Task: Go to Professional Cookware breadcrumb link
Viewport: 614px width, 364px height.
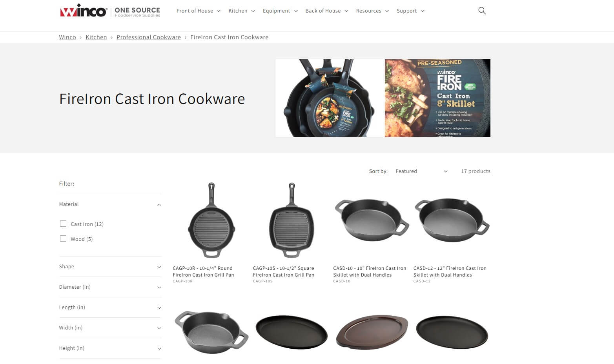Action: [149, 37]
